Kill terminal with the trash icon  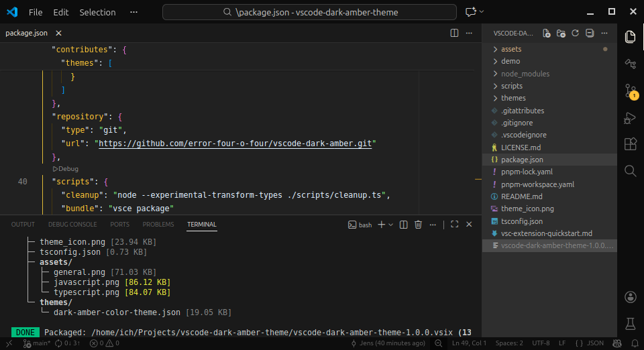click(x=418, y=225)
